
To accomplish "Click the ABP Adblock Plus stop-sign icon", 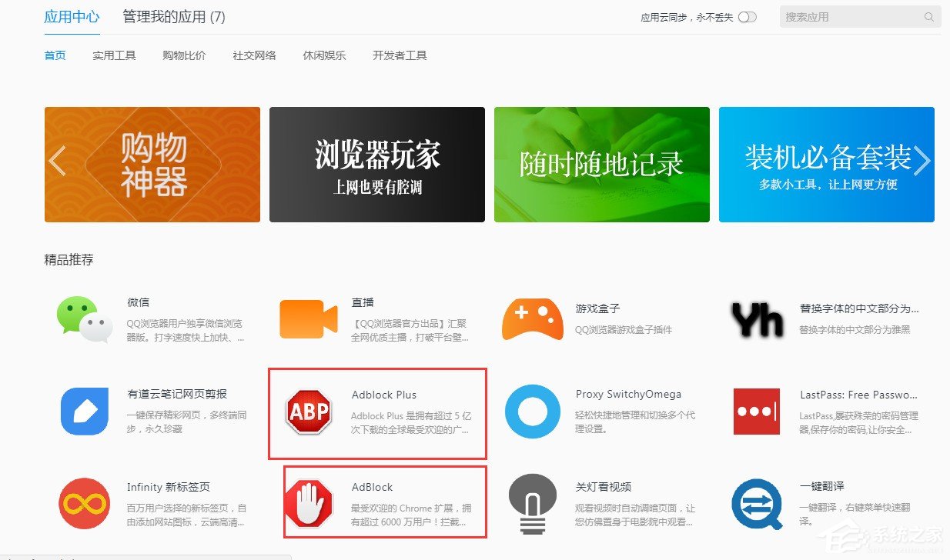I will point(307,412).
